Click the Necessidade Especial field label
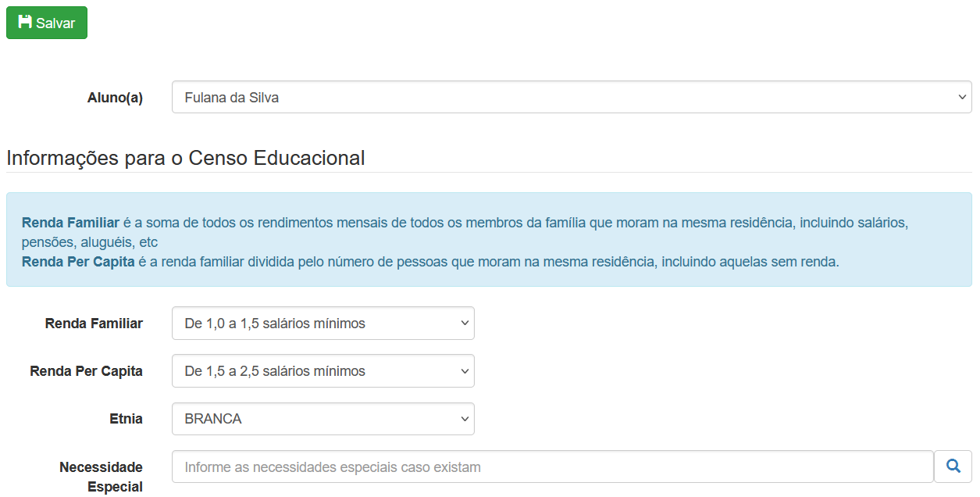Screen dimensions: 980x497 pyautogui.click(x=101, y=476)
